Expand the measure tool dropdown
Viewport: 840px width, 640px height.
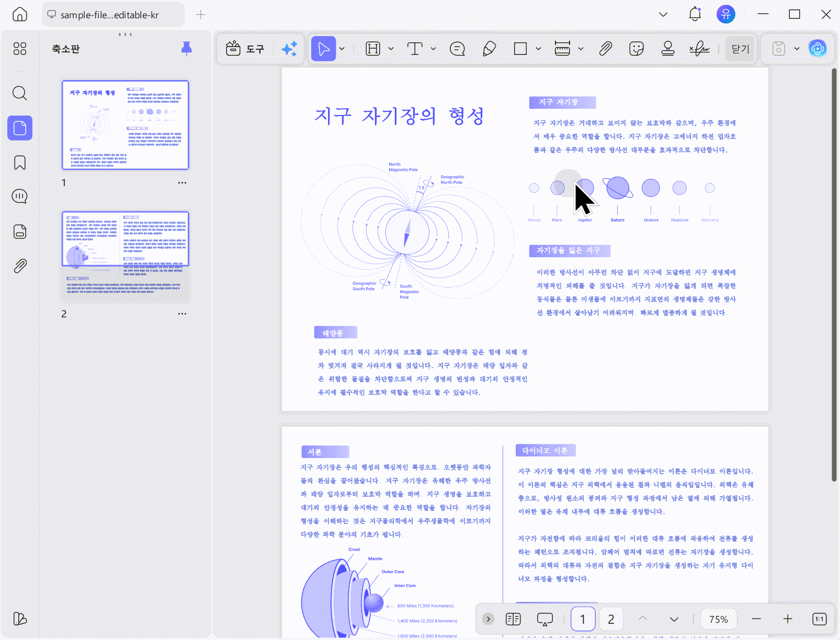click(581, 49)
